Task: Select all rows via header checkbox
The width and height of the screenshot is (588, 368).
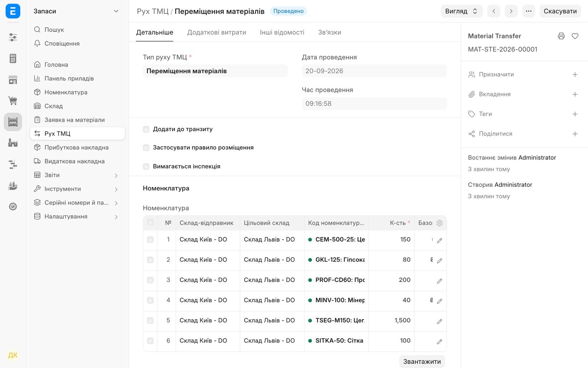Action: tap(150, 223)
